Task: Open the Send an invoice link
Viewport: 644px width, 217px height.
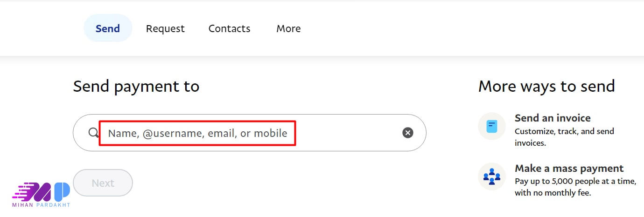Action: point(553,118)
